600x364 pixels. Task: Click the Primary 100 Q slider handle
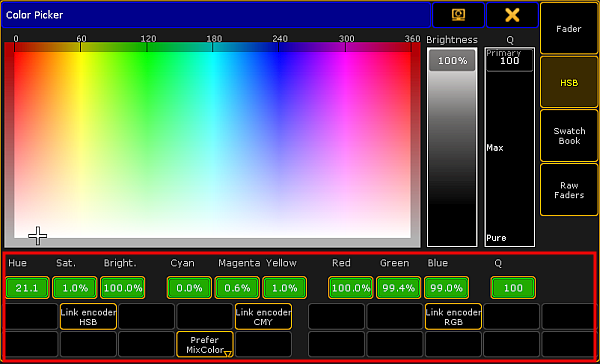point(509,60)
